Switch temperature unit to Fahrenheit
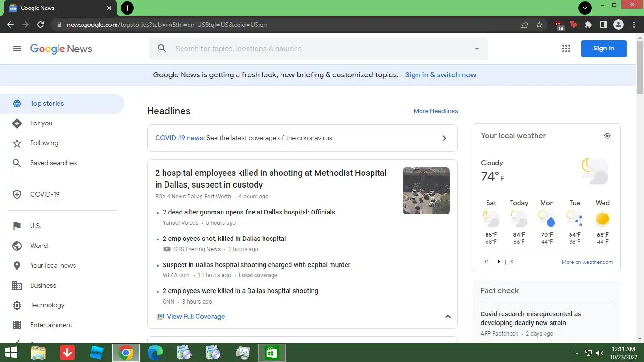The image size is (644, 362). pyautogui.click(x=499, y=262)
